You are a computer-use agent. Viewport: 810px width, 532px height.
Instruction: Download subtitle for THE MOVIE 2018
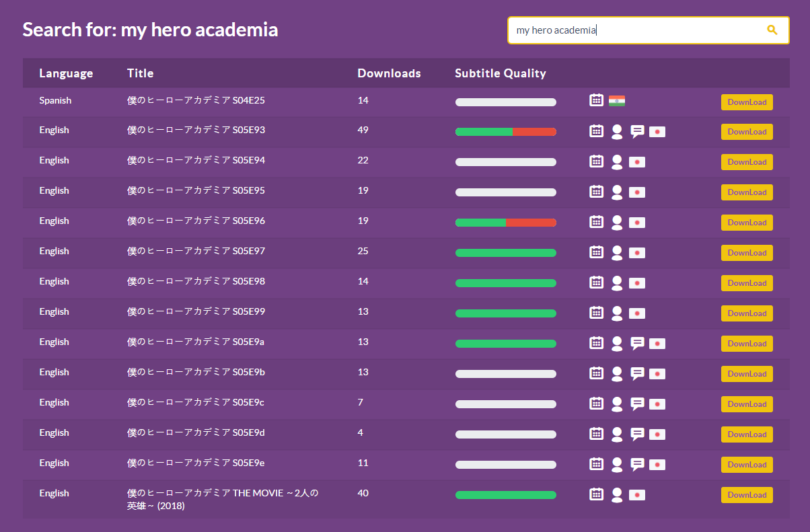(x=747, y=495)
